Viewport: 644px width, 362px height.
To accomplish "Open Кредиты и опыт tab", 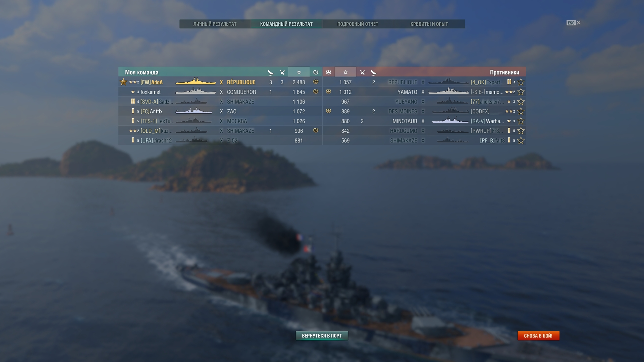I will [429, 24].
